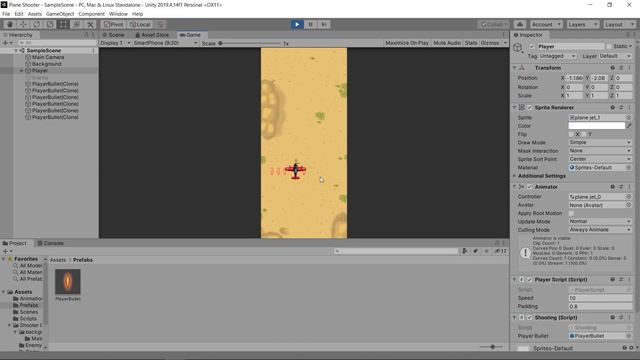The image size is (640, 360).
Task: Select the Hand tool in the toolbar
Action: coord(10,24)
